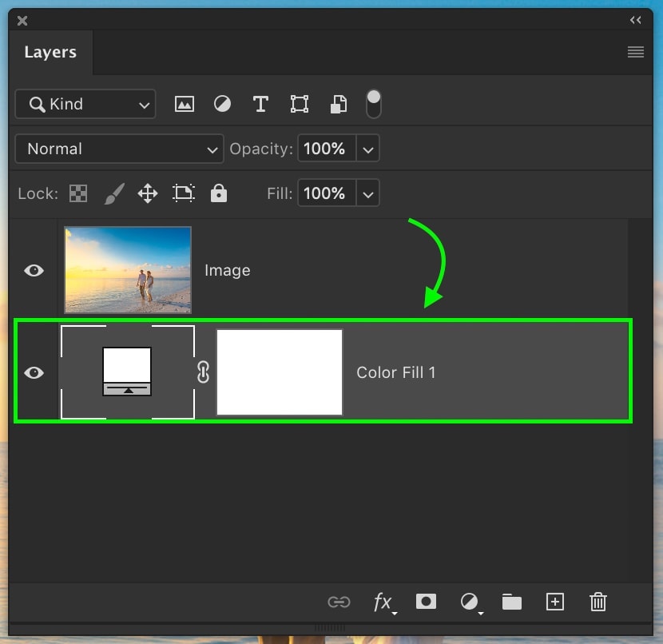Click the Fill value field
This screenshot has width=663, height=644.
(327, 193)
